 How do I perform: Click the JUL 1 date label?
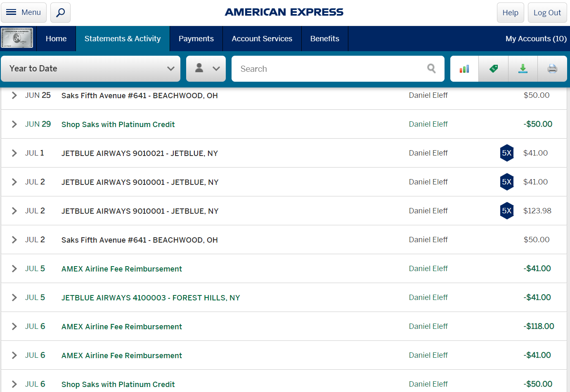(x=35, y=153)
